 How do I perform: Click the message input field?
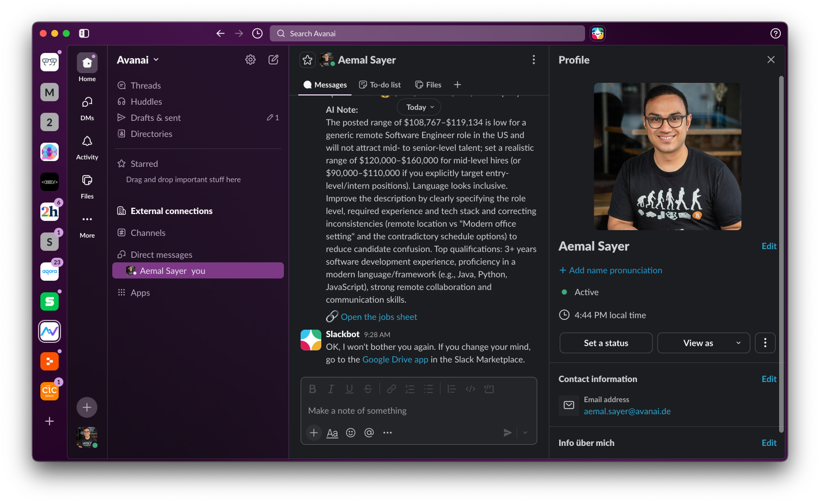click(x=419, y=410)
